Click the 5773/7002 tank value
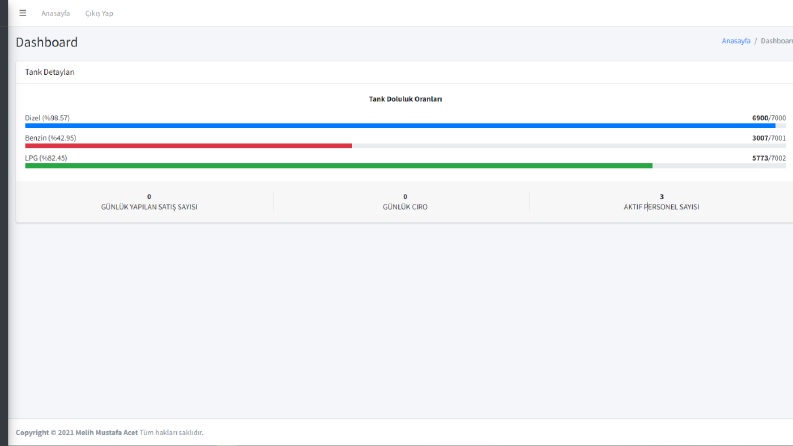This screenshot has width=793, height=446. coord(769,158)
